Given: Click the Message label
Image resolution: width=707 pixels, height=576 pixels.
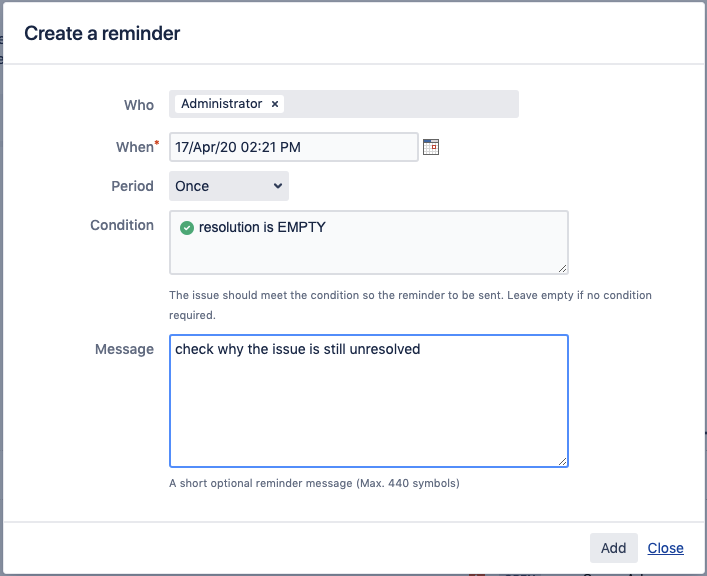Looking at the screenshot, I should pyautogui.click(x=124, y=349).
